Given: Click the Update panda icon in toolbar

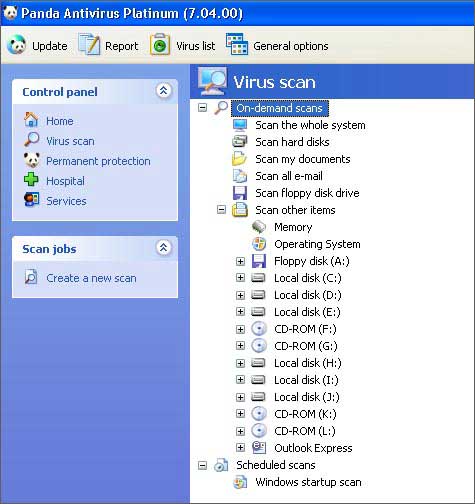Looking at the screenshot, I should pos(16,45).
